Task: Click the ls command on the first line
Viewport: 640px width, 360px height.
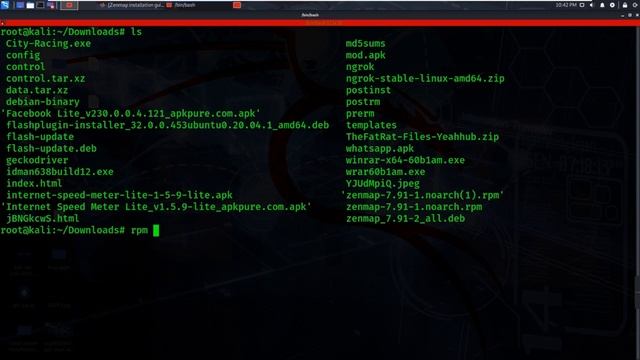Action: tap(136, 31)
